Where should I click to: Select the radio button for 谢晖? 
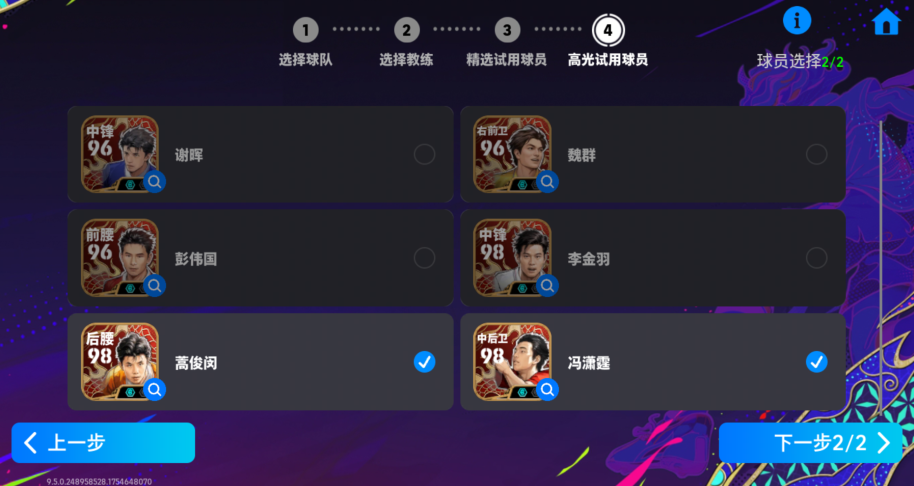(424, 154)
